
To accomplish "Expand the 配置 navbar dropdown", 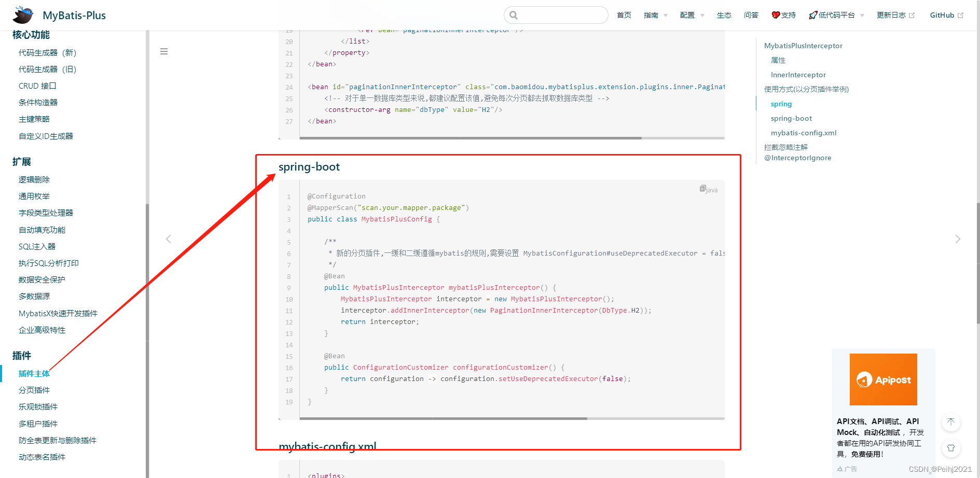I will (692, 15).
